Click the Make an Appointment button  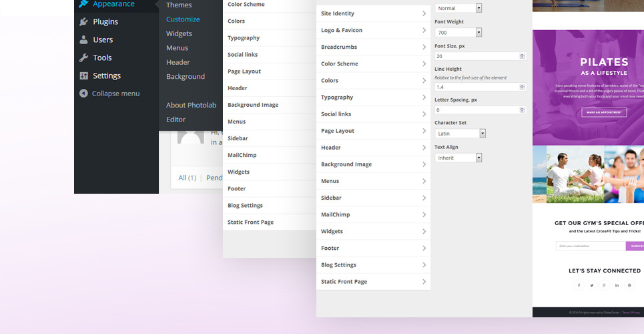(x=604, y=112)
